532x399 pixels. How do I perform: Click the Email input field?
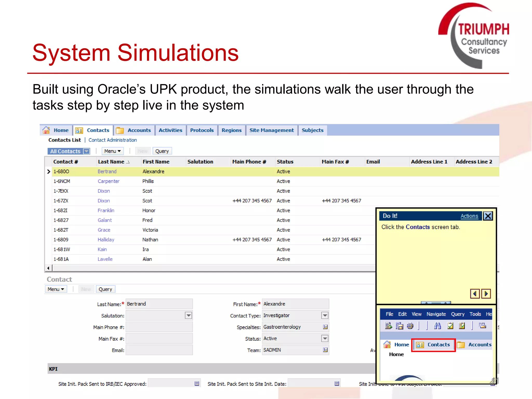click(x=159, y=350)
